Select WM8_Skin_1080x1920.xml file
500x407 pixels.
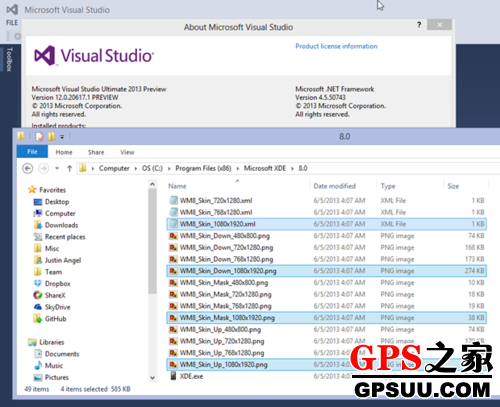(x=327, y=224)
